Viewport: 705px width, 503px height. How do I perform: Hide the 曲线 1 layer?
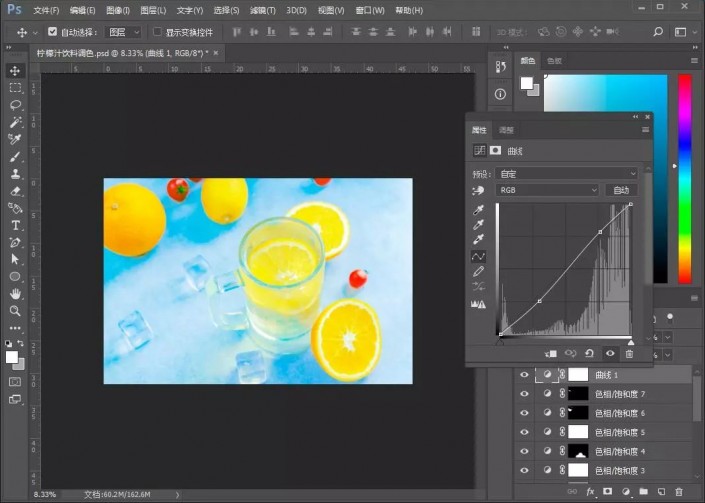524,374
